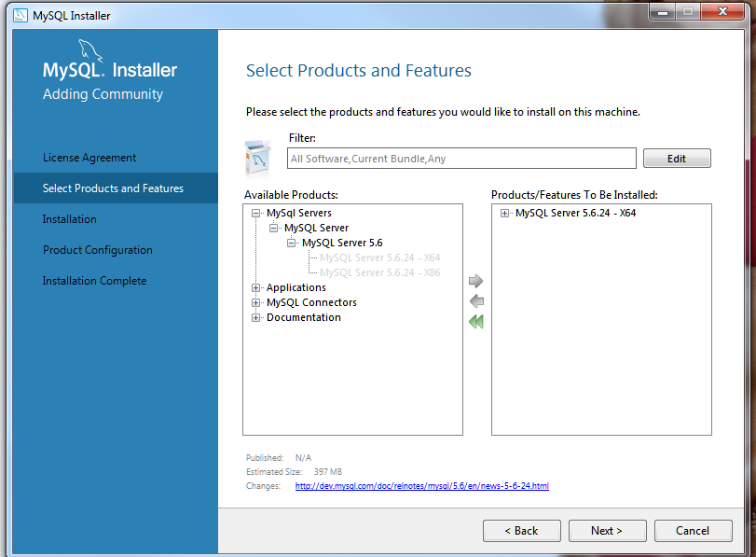Click the Next button
Viewport: 756px width, 557px height.
coord(607,531)
